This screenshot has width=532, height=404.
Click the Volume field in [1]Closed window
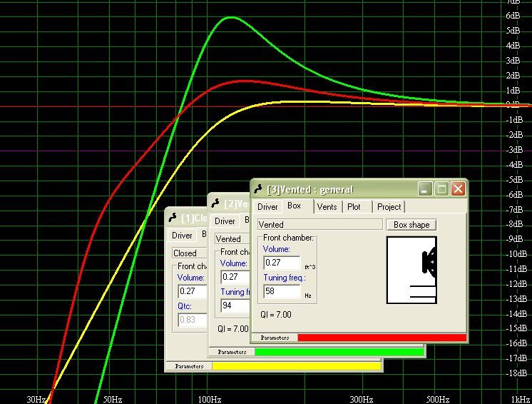[x=193, y=291]
